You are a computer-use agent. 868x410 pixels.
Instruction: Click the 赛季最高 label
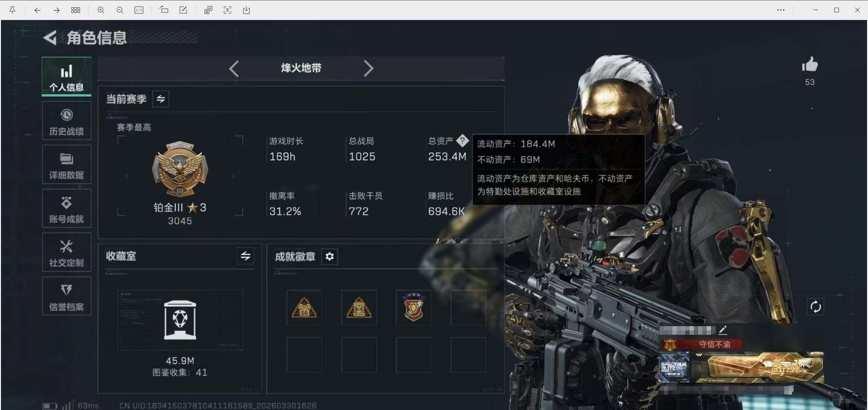click(x=134, y=127)
